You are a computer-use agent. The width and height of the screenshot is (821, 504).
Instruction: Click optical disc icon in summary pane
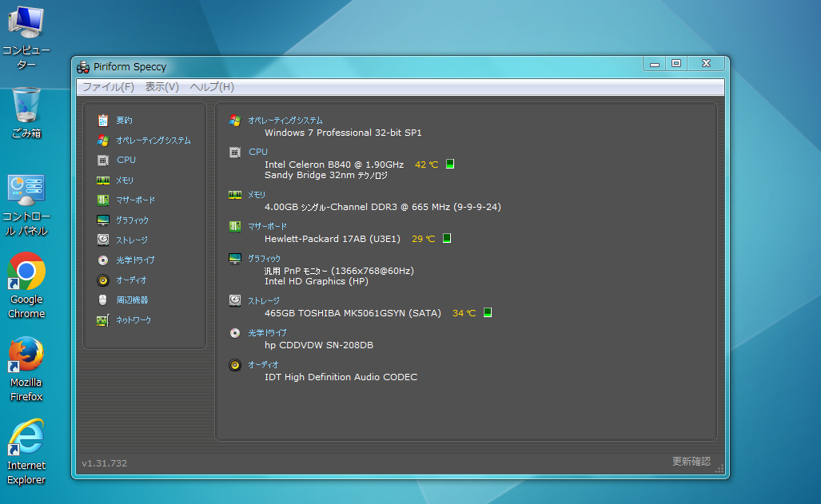pos(235,333)
